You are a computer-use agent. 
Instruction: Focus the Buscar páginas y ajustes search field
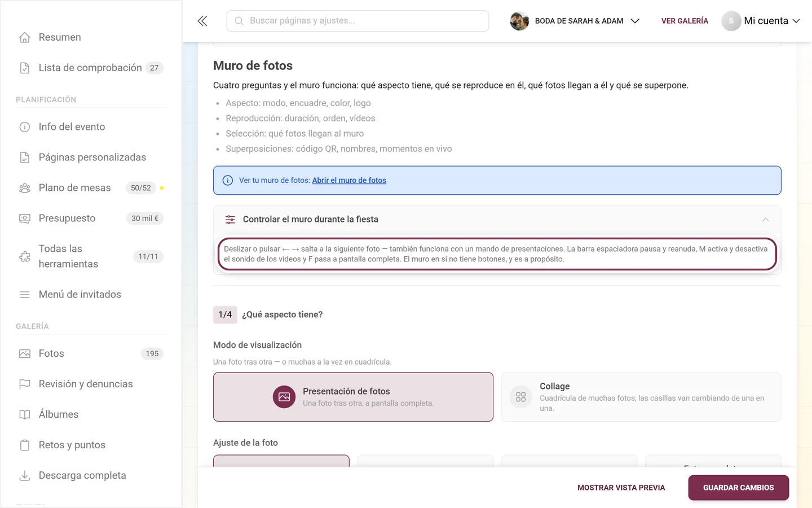point(358,21)
